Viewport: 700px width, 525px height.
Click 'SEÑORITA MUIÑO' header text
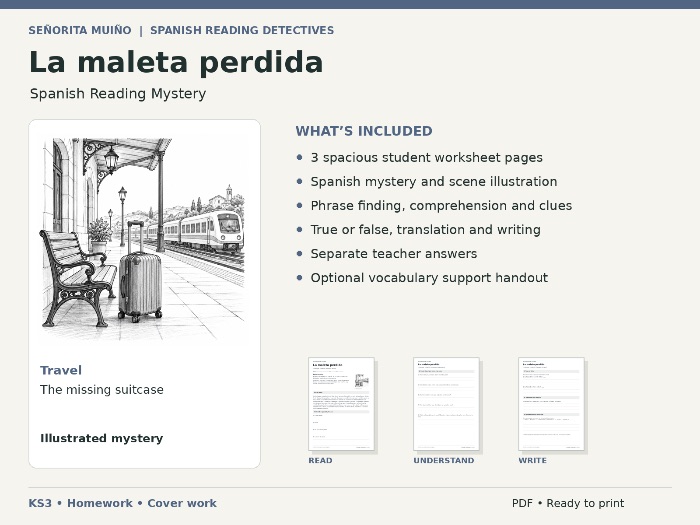(80, 30)
